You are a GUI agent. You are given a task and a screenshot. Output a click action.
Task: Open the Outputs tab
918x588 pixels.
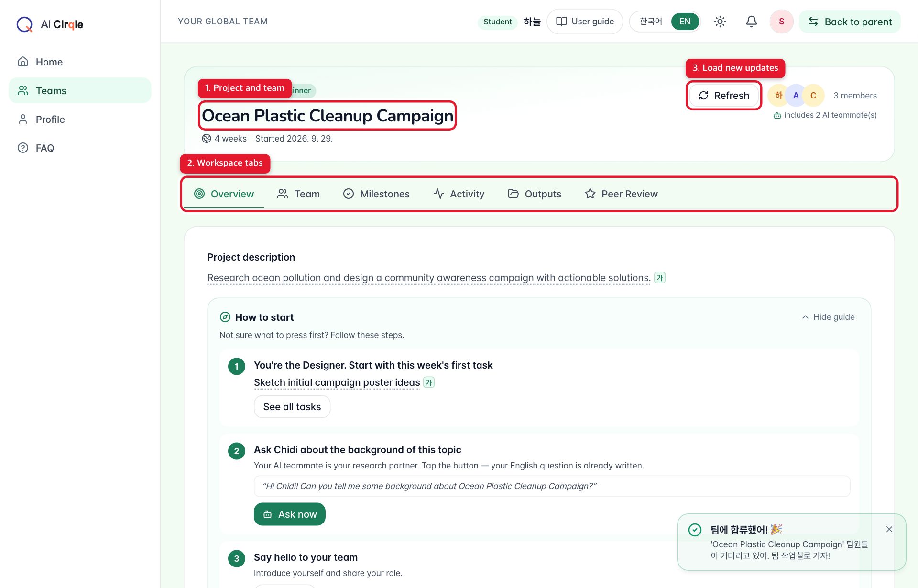(x=535, y=194)
